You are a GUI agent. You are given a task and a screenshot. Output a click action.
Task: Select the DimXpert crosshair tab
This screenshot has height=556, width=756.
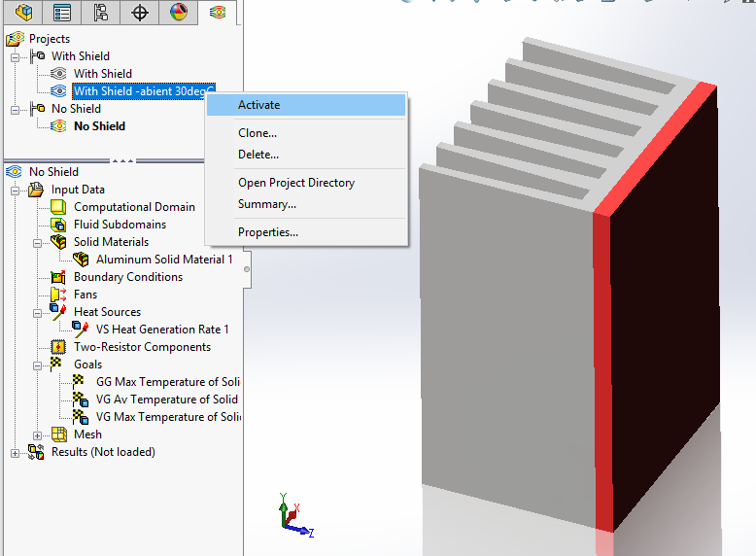140,12
